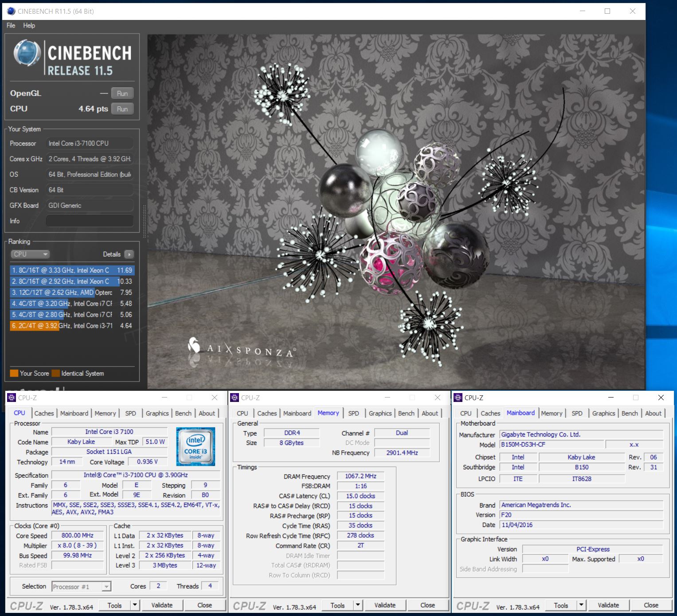Click the Cinebench sphere logo icon
This screenshot has height=616, width=677.
tap(27, 53)
